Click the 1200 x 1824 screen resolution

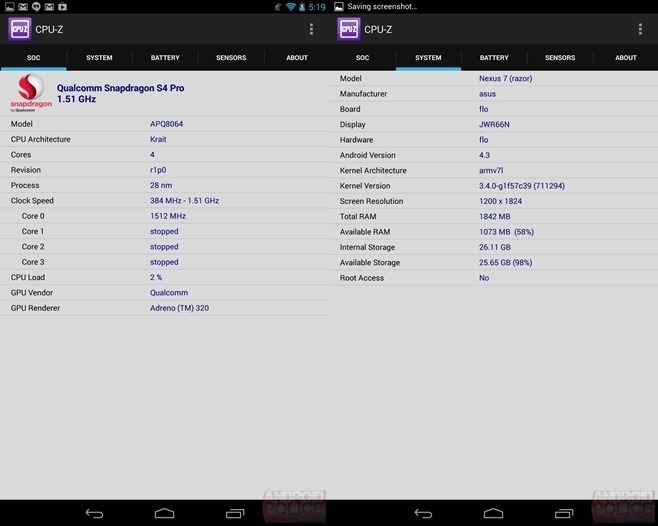pos(501,201)
